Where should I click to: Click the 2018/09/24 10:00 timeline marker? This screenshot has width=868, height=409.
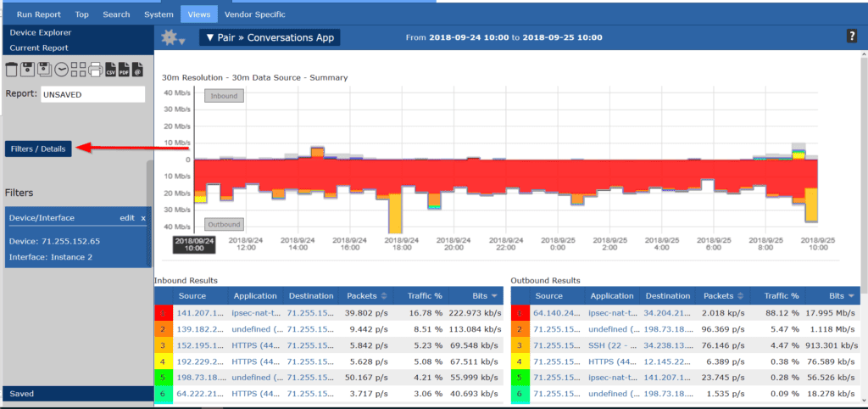coord(194,244)
